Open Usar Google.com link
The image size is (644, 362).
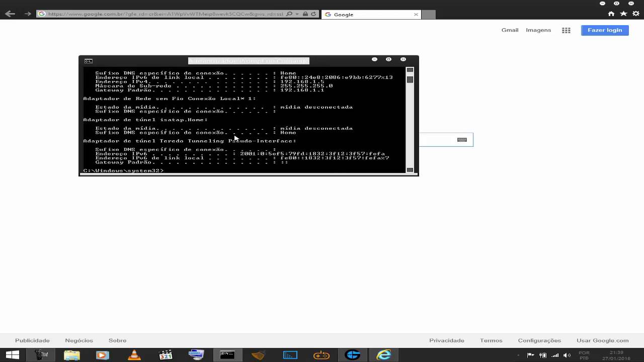click(603, 340)
